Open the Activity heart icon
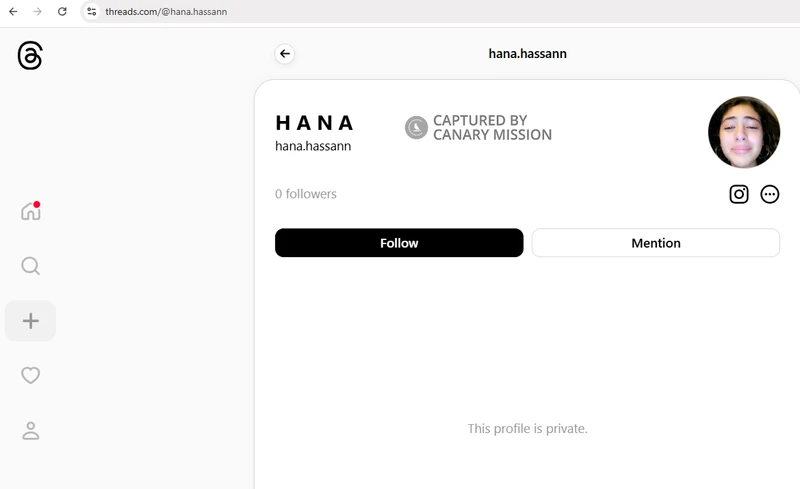The height and width of the screenshot is (489, 800). coord(31,375)
